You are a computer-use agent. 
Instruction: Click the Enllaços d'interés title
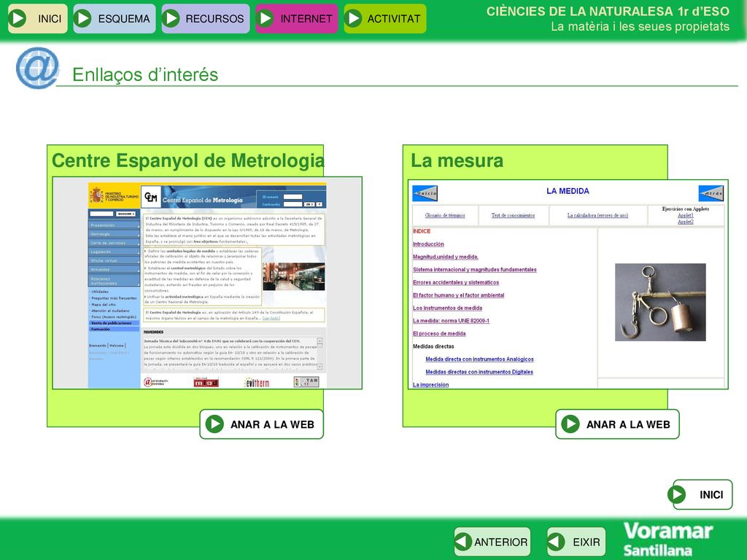coord(145,75)
